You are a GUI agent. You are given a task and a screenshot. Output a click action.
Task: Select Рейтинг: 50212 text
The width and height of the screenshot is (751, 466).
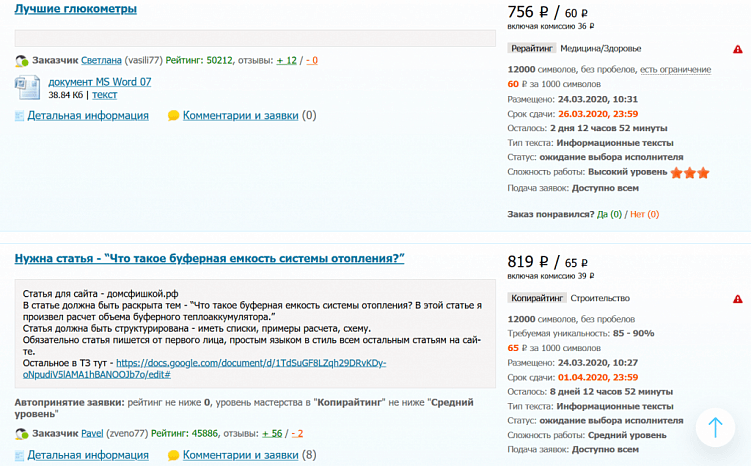coord(199,60)
